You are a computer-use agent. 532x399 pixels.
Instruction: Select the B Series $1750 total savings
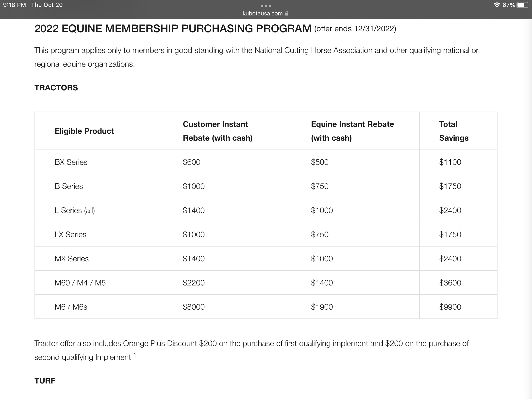[x=450, y=186]
